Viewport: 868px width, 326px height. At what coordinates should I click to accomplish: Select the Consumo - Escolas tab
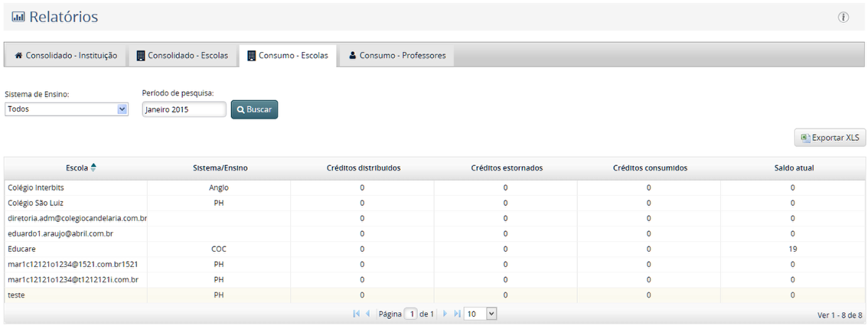[288, 55]
